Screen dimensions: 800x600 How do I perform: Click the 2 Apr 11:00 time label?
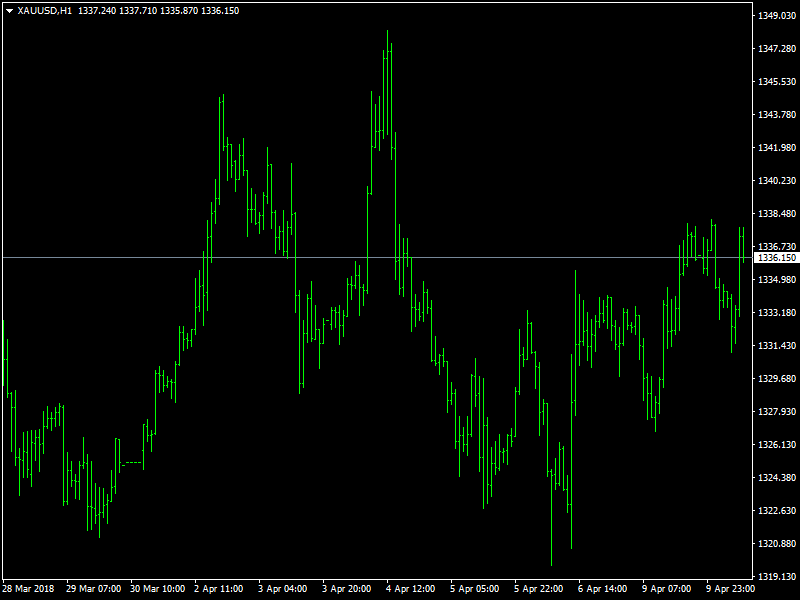click(x=218, y=589)
